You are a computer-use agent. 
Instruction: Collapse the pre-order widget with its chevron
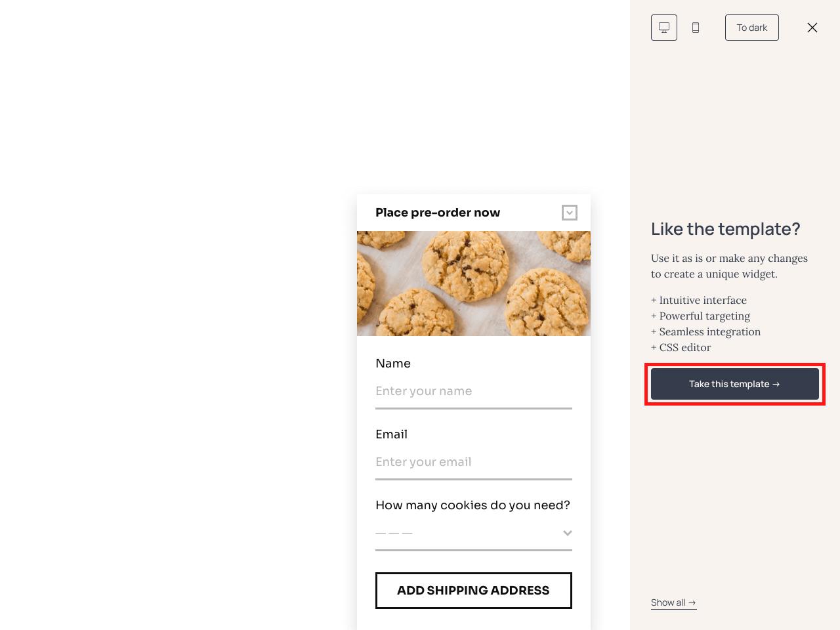click(x=570, y=213)
